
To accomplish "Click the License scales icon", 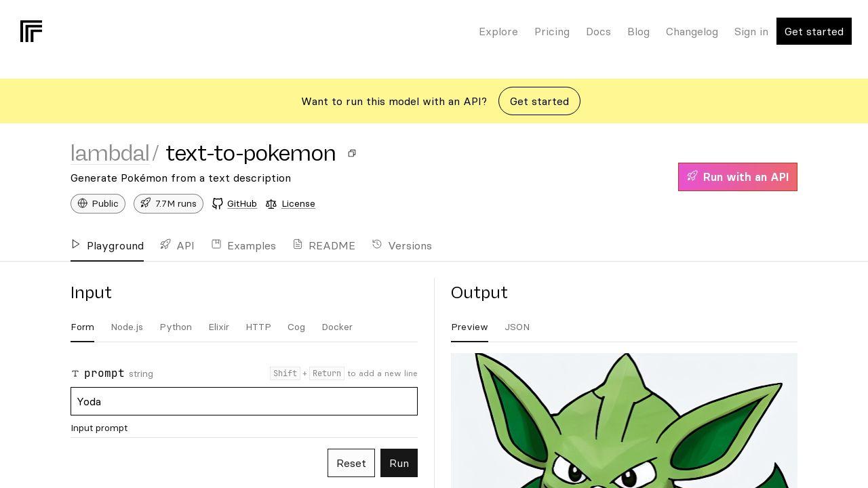I will click(271, 204).
